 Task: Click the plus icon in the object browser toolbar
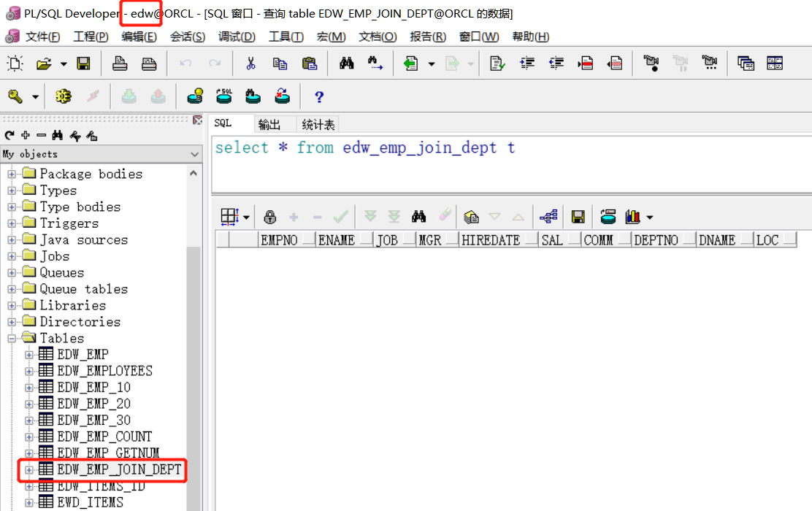click(x=26, y=136)
